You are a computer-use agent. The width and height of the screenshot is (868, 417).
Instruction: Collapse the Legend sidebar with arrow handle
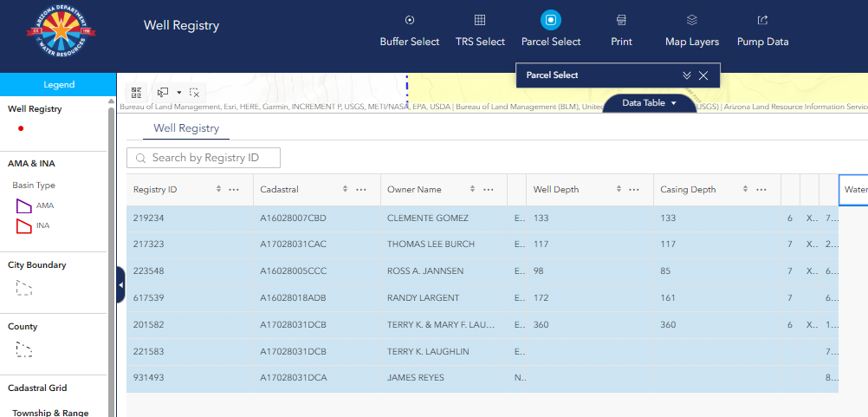point(120,285)
